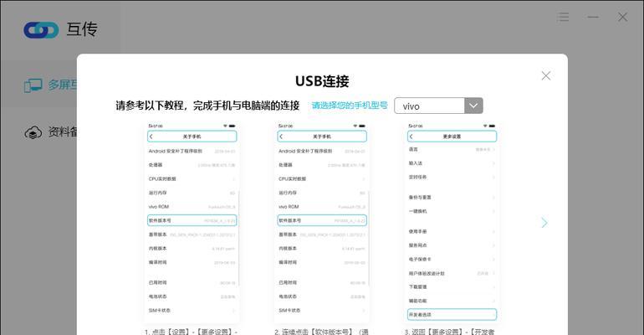Click the second tutorial phone screenshot
Viewport: 644px width, 335px height.
pos(322,222)
